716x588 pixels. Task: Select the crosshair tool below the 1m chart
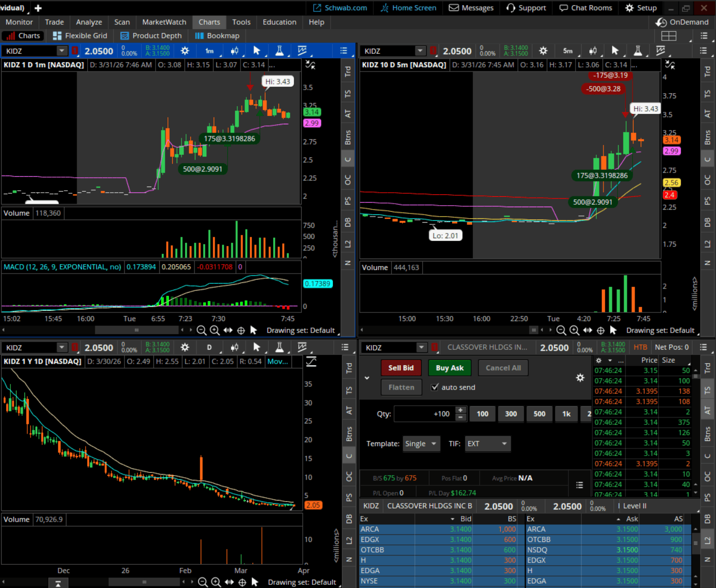241,331
